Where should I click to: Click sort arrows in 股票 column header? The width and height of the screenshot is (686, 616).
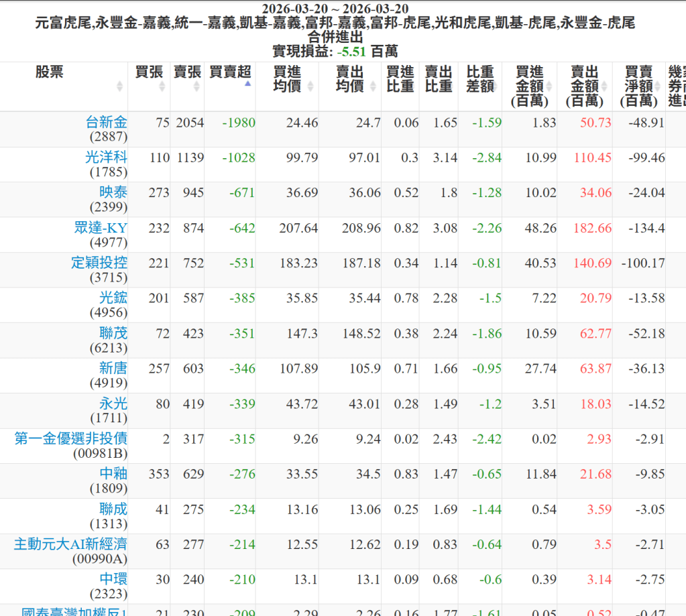pyautogui.click(x=119, y=86)
